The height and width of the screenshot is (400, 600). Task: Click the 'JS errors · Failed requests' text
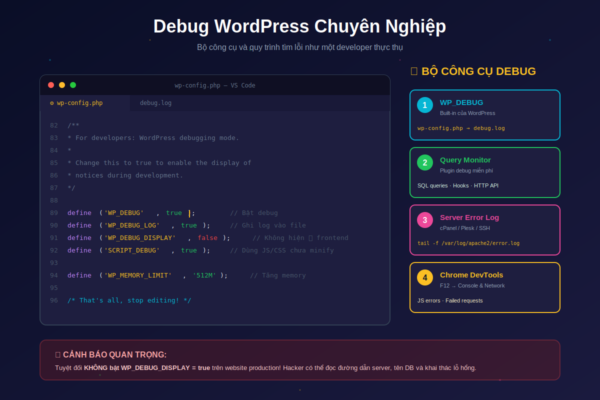pyautogui.click(x=450, y=300)
